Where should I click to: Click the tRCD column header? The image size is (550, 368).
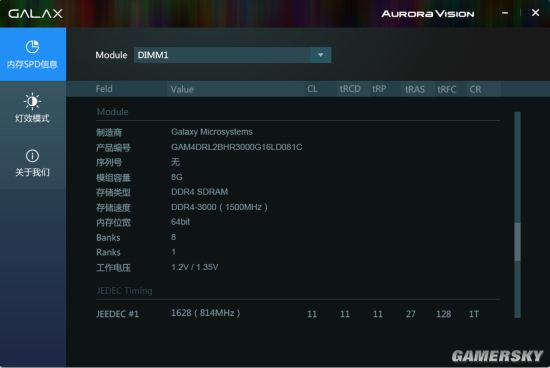[350, 89]
